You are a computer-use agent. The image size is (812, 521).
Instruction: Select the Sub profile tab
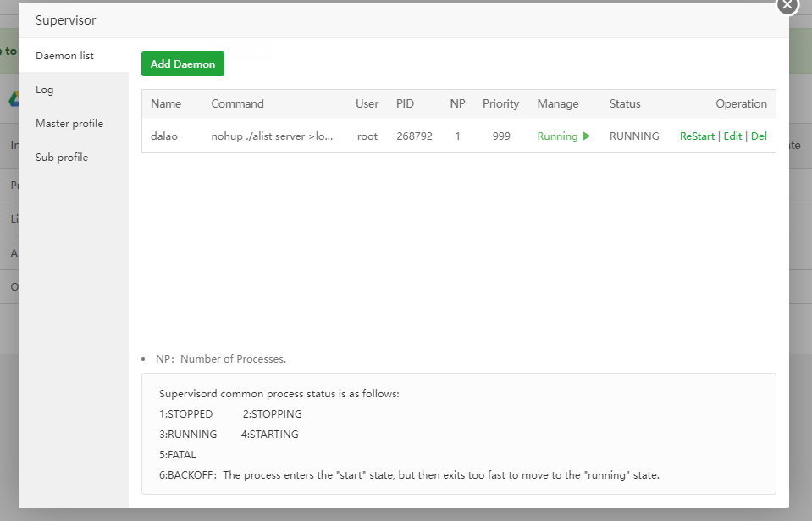[62, 158]
